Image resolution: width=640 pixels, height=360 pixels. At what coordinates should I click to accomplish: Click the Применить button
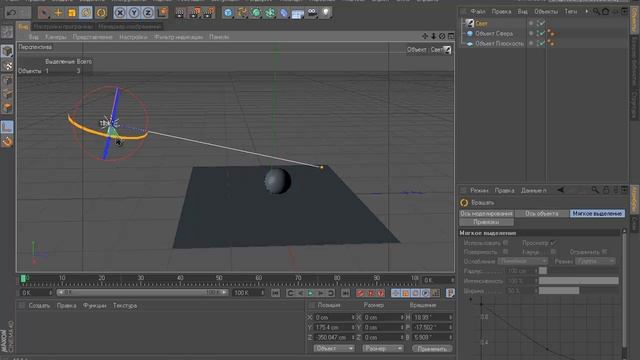[432, 349]
